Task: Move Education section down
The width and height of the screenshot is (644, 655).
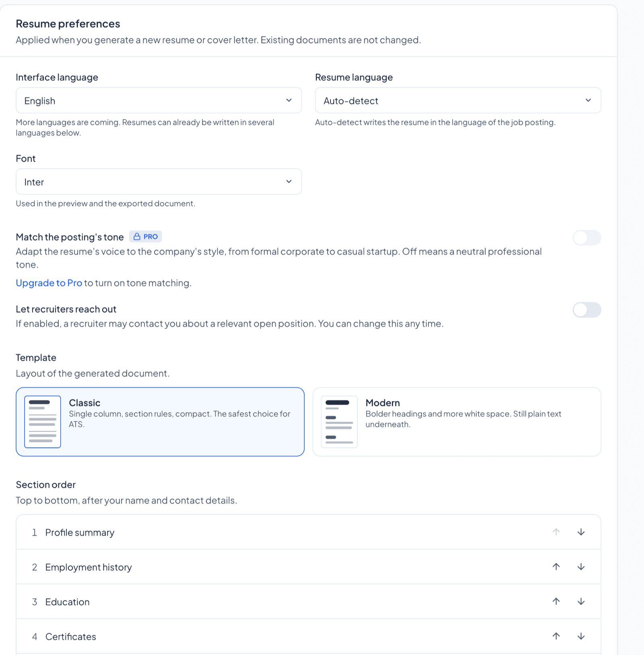Action: click(581, 601)
